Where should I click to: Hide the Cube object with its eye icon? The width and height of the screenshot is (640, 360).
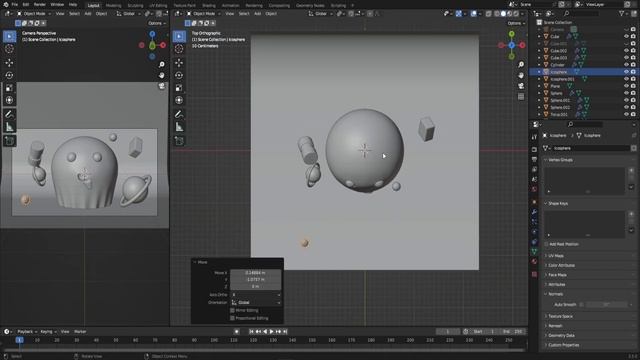coord(626,36)
